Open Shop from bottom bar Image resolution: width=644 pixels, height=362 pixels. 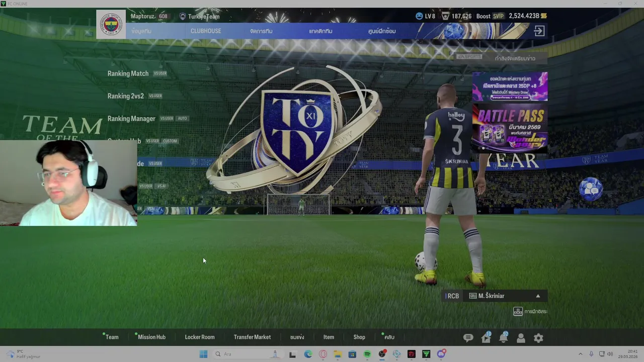tap(359, 337)
